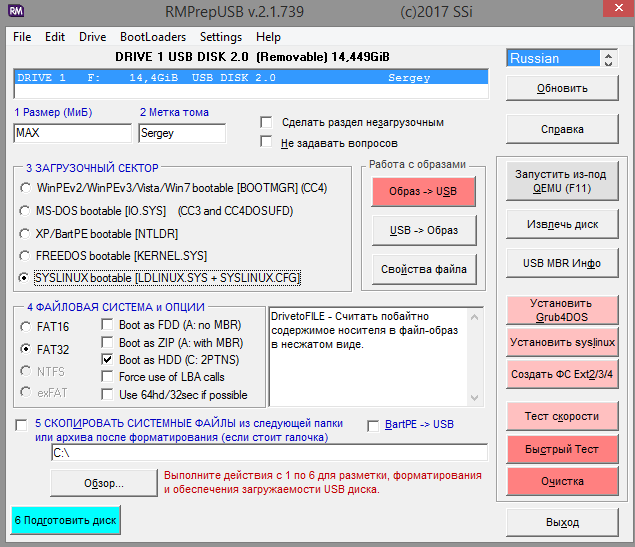Click the Размер (МиБ) field showing MAX
The image size is (635, 547).
coord(72,133)
